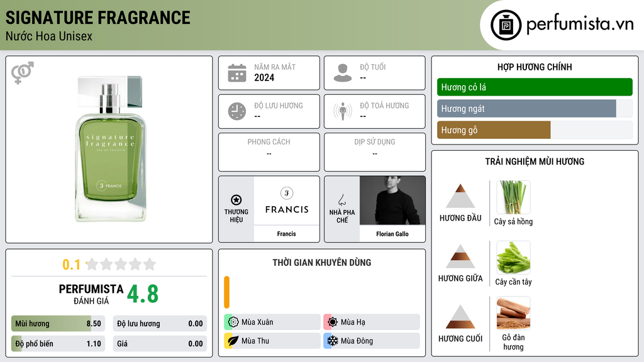Click the Florian Gallo perfumer photo
Image resolution: width=644 pixels, height=362 pixels.
(392, 200)
